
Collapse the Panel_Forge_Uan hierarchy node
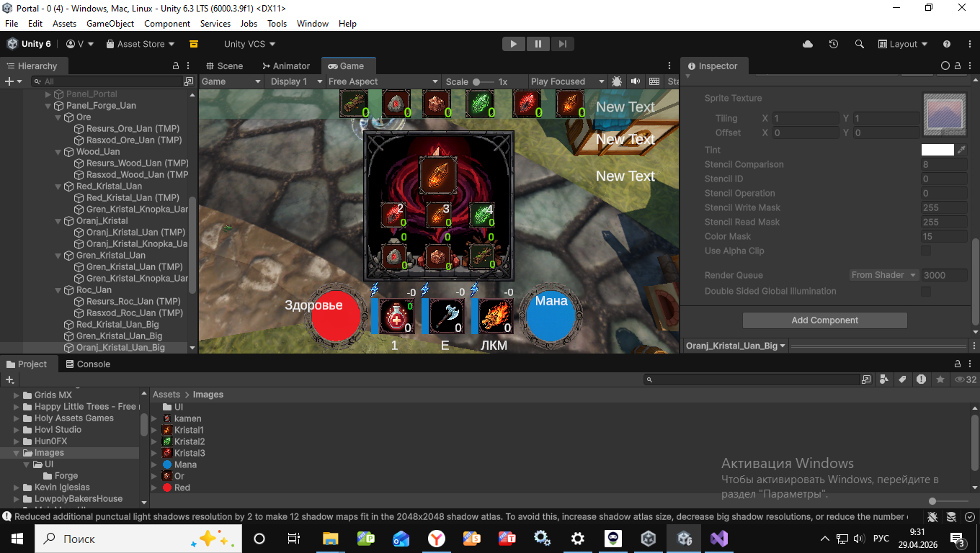pyautogui.click(x=48, y=106)
